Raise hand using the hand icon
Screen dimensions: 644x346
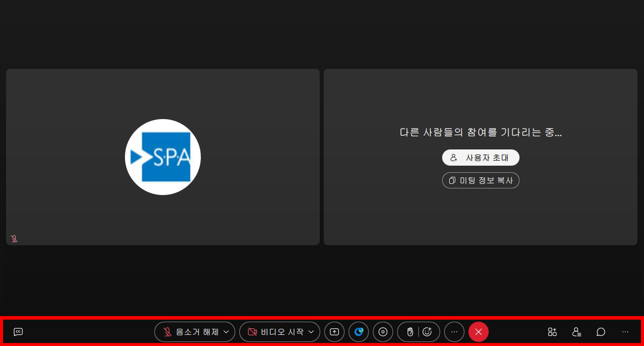coord(410,332)
